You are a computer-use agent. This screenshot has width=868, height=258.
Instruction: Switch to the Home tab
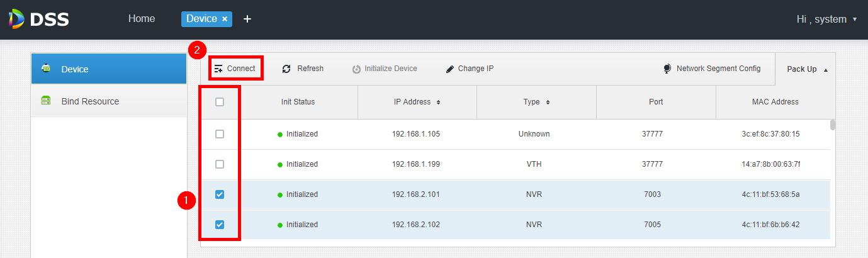[x=142, y=19]
